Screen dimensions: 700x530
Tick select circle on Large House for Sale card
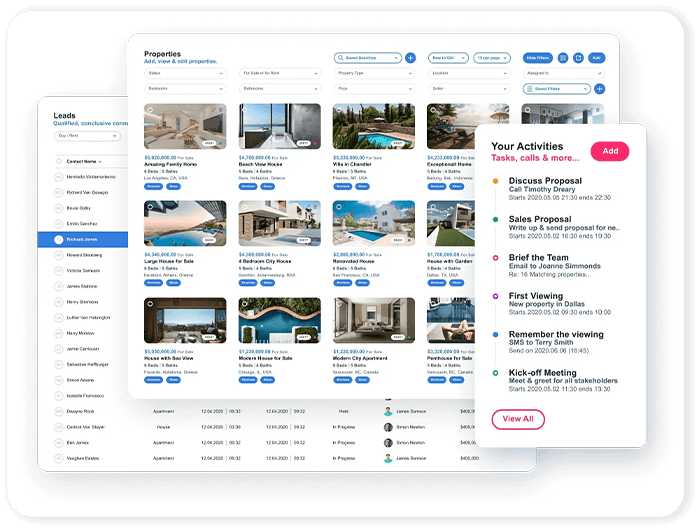point(150,207)
